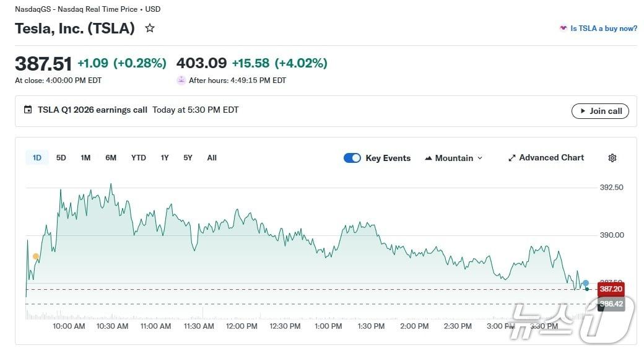Switch chart to YTD range
Viewport: 644px width, 353px height.
139,158
